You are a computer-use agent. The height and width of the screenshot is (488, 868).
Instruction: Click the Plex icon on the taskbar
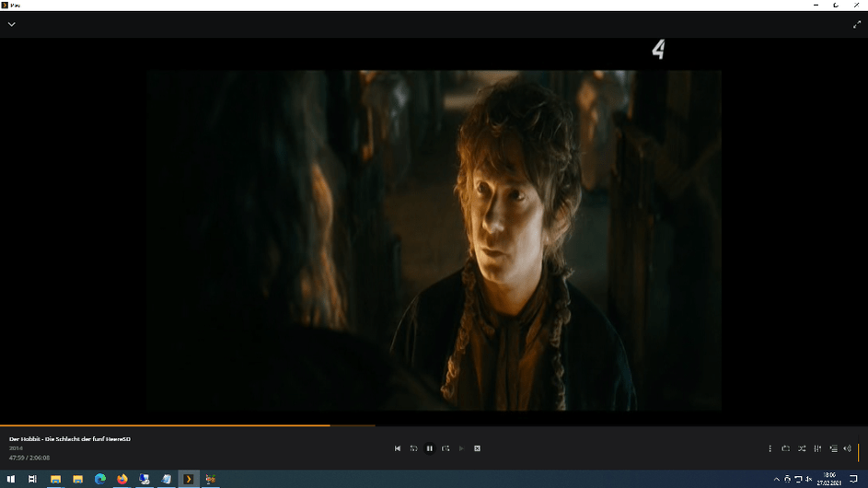(x=188, y=479)
